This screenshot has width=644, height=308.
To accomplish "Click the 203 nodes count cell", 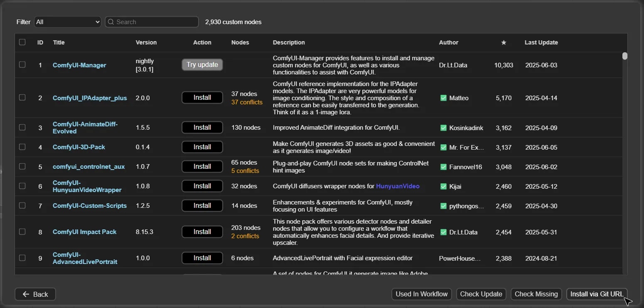I will tap(246, 228).
